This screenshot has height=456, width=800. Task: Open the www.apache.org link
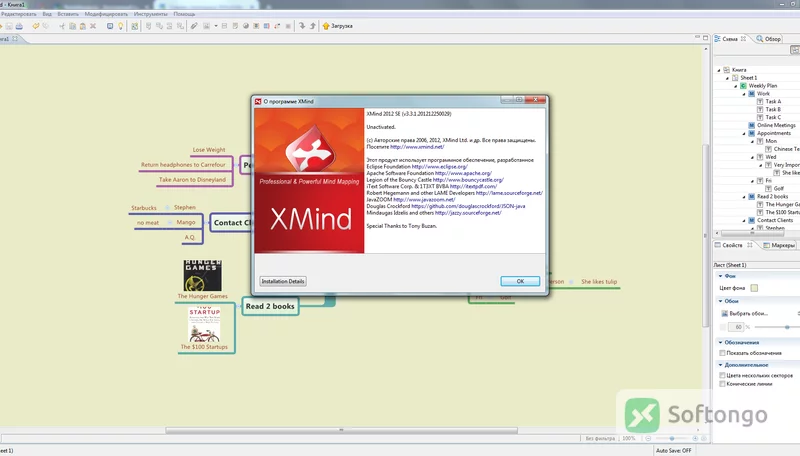pyautogui.click(x=463, y=173)
